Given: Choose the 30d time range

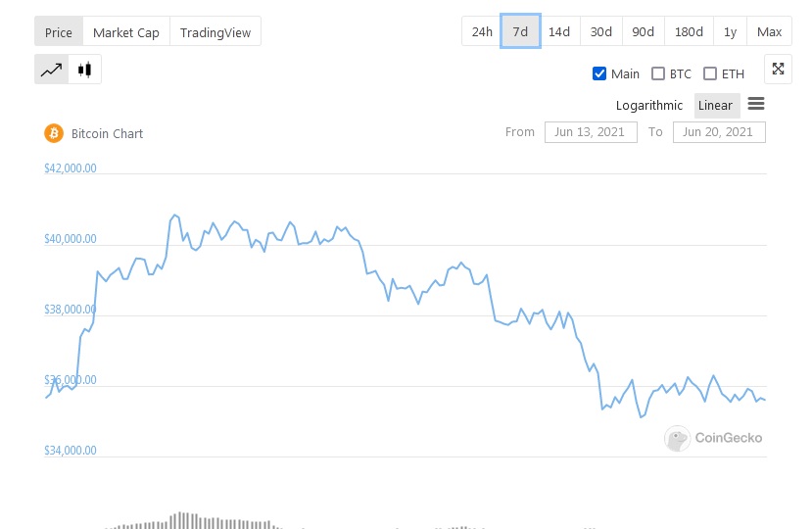Looking at the screenshot, I should pos(601,31).
